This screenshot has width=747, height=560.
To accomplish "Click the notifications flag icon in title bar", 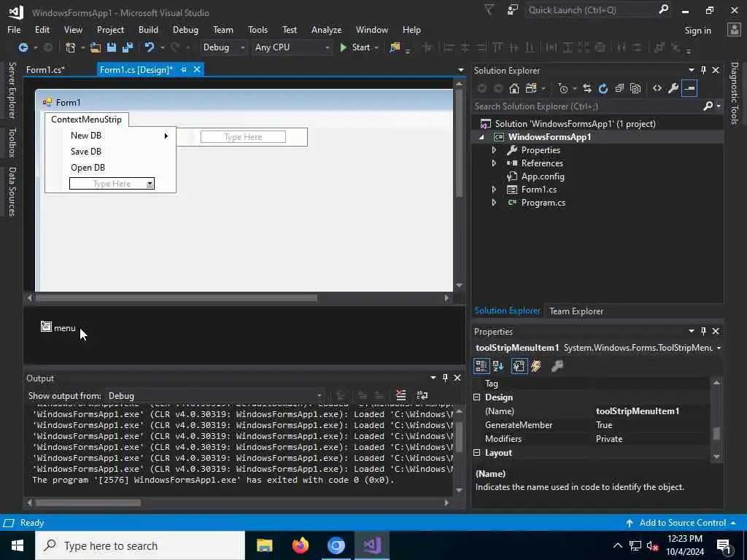I will click(x=489, y=9).
